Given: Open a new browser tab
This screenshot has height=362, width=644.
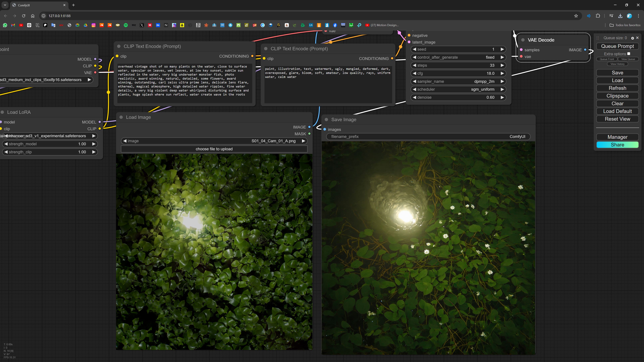Looking at the screenshot, I should pyautogui.click(x=73, y=5).
